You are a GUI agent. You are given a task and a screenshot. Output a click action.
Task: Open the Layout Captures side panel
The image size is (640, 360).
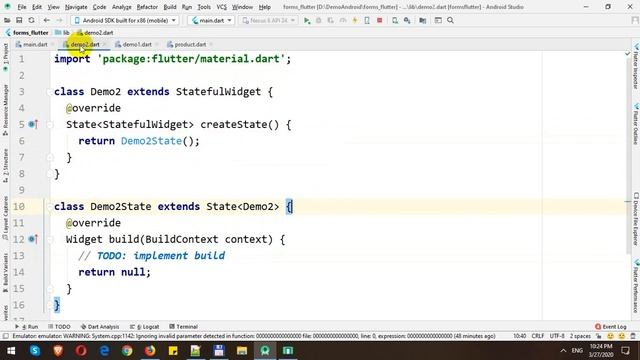coord(5,218)
